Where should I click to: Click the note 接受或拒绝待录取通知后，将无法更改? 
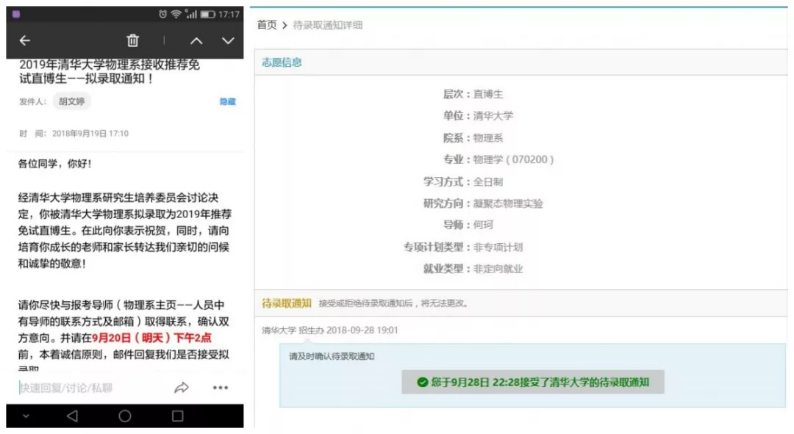pos(393,303)
